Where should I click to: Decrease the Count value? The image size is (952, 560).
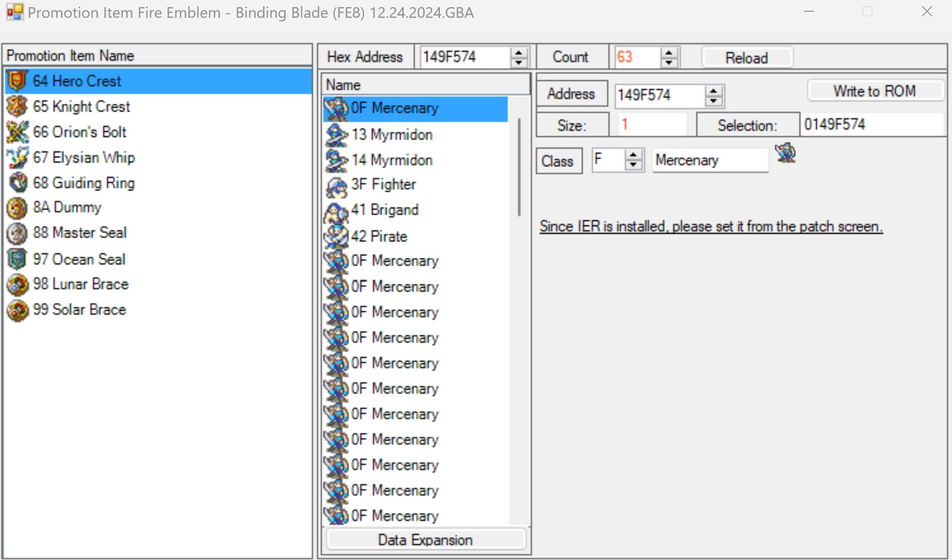(668, 62)
